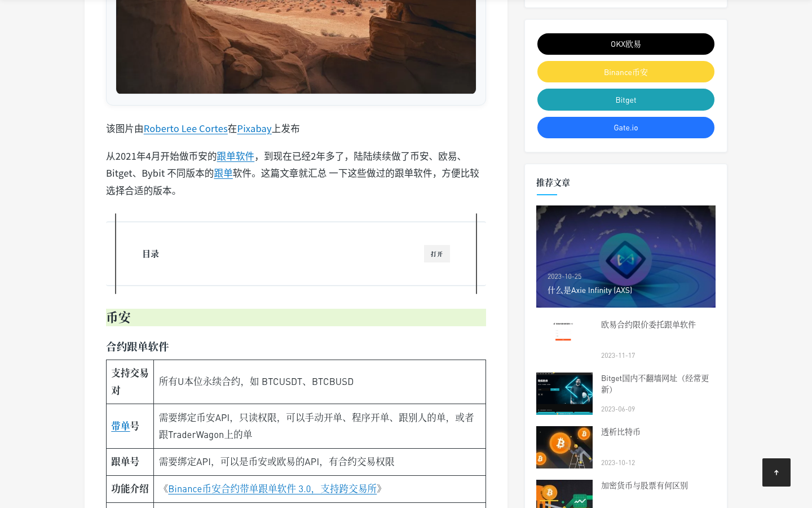Open the Pixabay link

pyautogui.click(x=254, y=129)
